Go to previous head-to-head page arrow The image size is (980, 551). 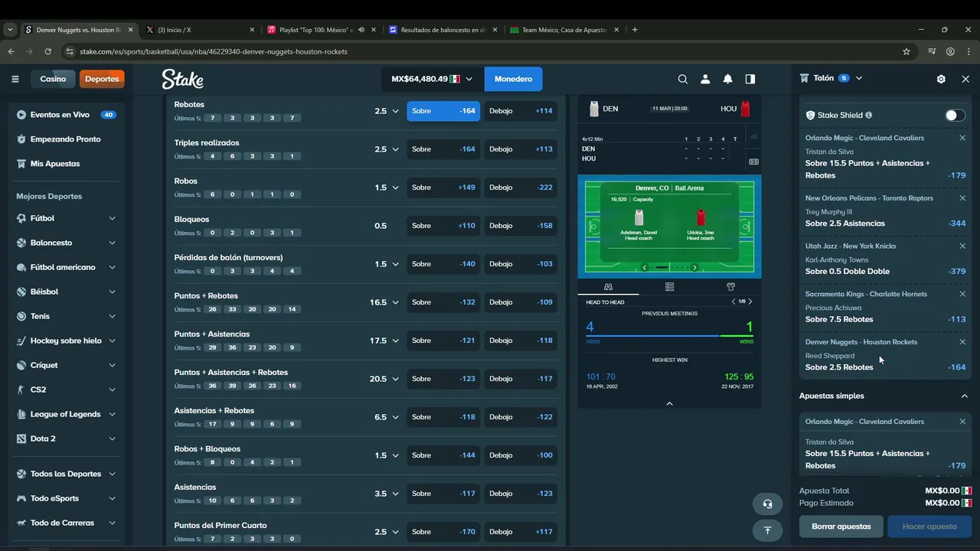pos(733,302)
